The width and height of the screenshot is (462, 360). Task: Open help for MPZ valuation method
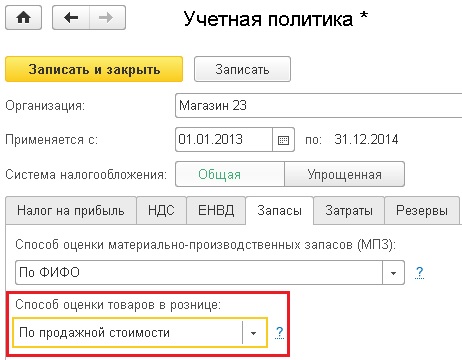click(420, 273)
